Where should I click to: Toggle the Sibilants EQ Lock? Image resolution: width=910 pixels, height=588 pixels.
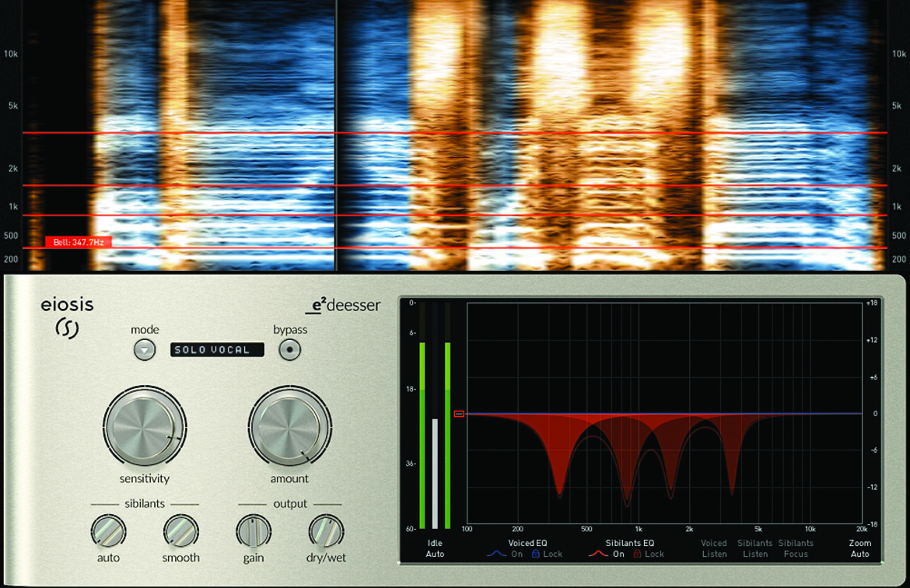(649, 554)
